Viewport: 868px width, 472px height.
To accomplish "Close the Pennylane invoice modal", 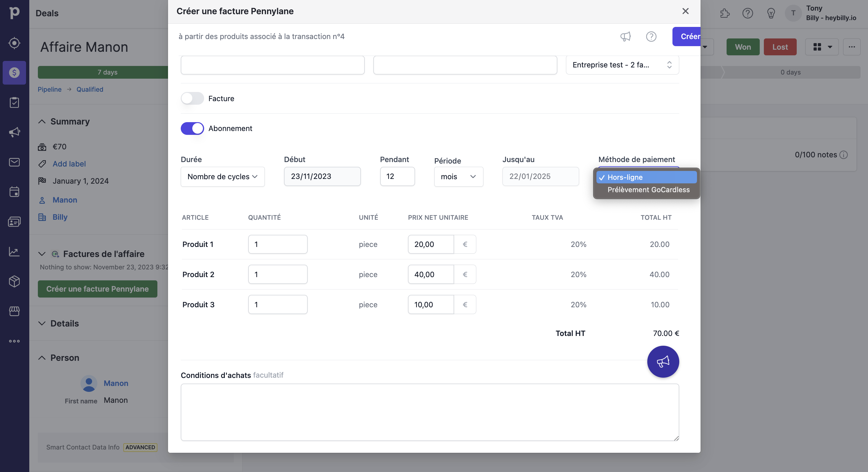I will point(685,11).
